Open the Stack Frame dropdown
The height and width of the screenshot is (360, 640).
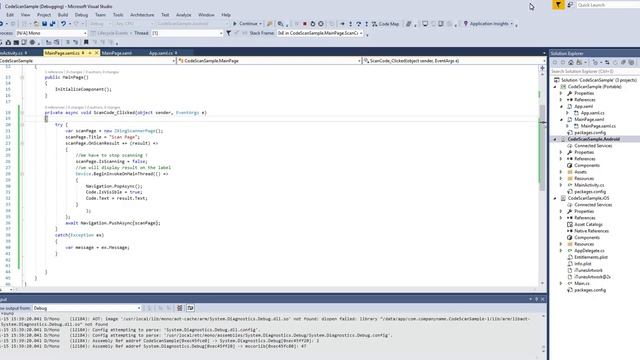click(320, 33)
